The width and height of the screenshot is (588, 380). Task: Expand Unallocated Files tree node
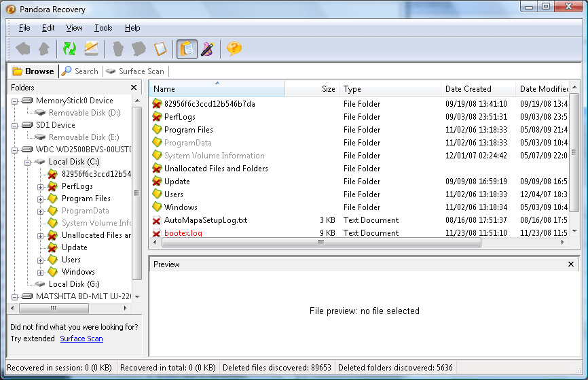41,236
